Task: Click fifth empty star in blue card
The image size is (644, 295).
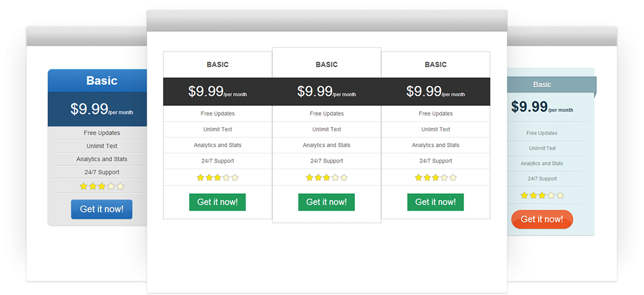Action: (120, 186)
